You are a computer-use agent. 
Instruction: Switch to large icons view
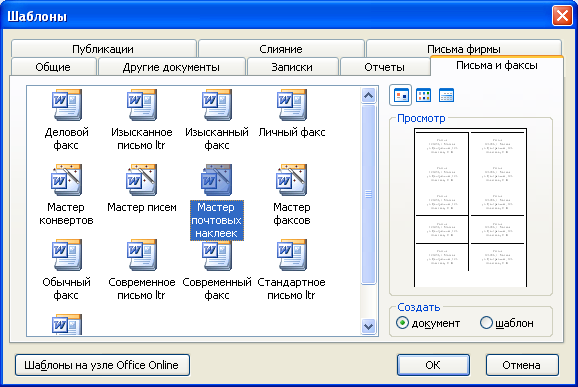[401, 96]
